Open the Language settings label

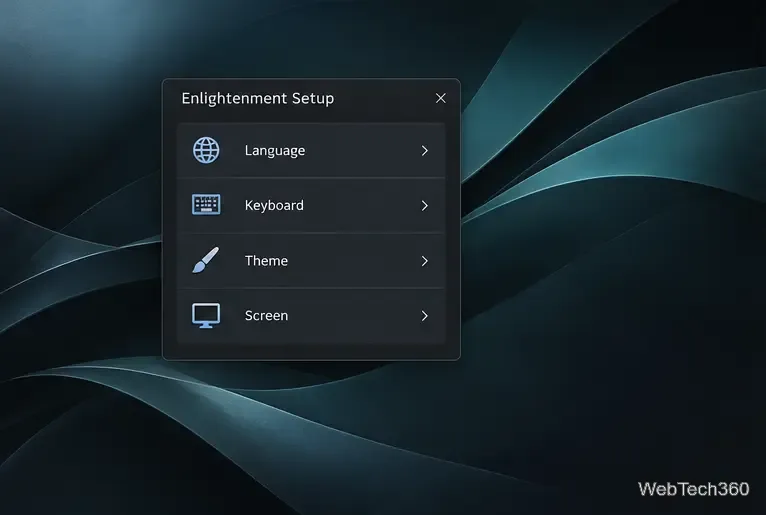(275, 151)
